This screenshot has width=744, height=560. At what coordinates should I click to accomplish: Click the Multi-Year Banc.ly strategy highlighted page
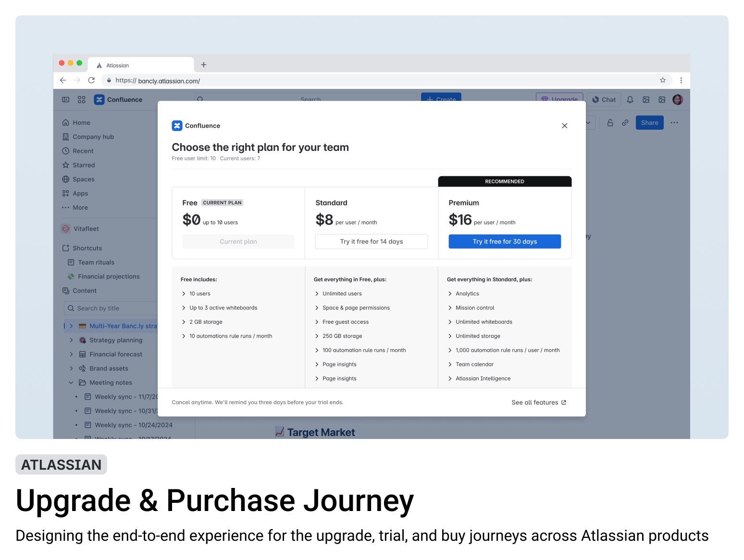(123, 326)
